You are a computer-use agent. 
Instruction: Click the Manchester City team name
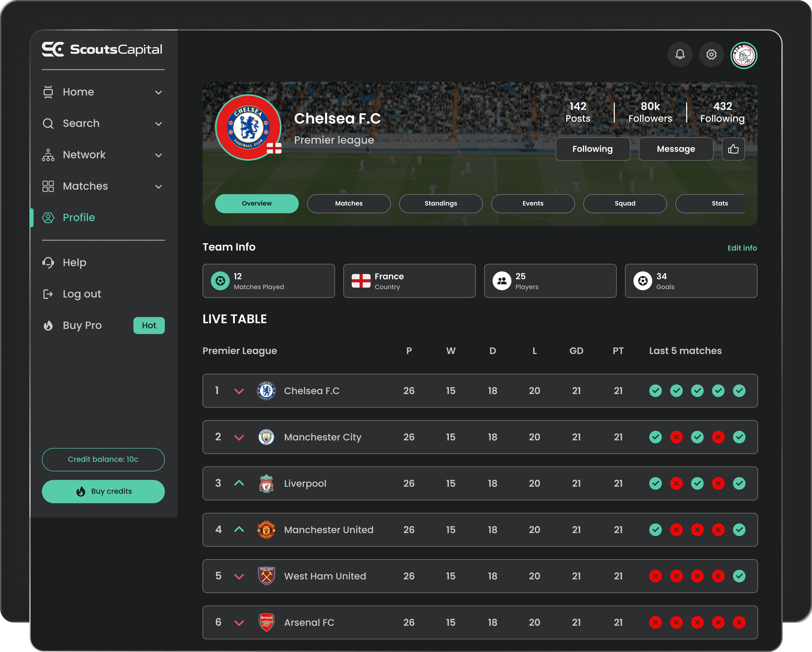[x=322, y=437]
